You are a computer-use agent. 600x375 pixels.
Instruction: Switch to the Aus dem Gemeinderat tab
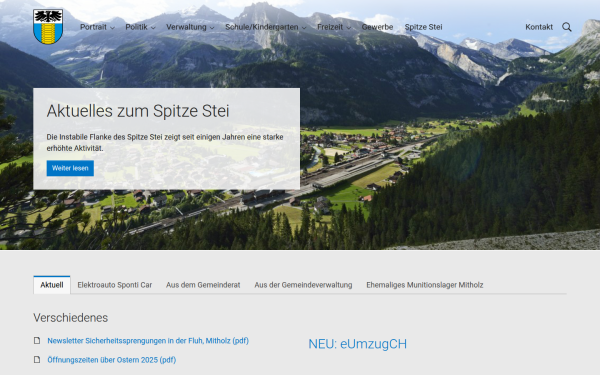click(203, 285)
